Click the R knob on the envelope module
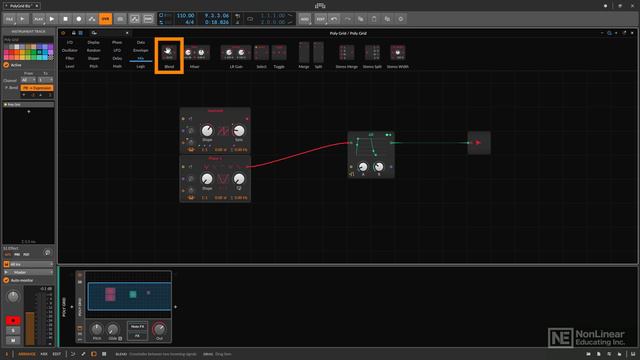Viewport: 640px width, 360px height. click(x=379, y=167)
